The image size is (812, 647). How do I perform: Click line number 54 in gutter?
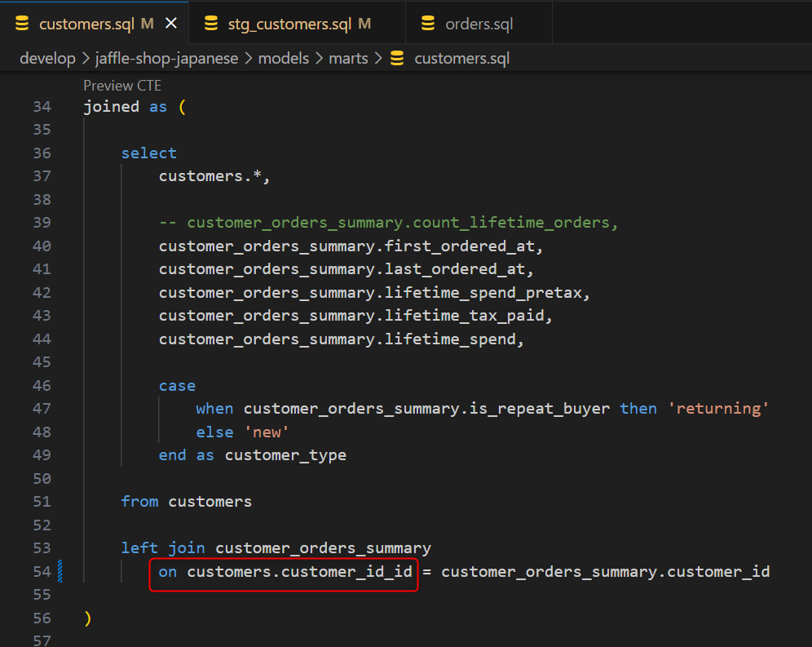42,572
